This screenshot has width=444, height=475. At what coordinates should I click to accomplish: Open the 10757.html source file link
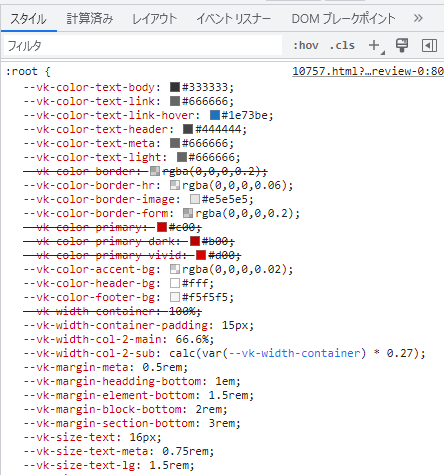(368, 71)
